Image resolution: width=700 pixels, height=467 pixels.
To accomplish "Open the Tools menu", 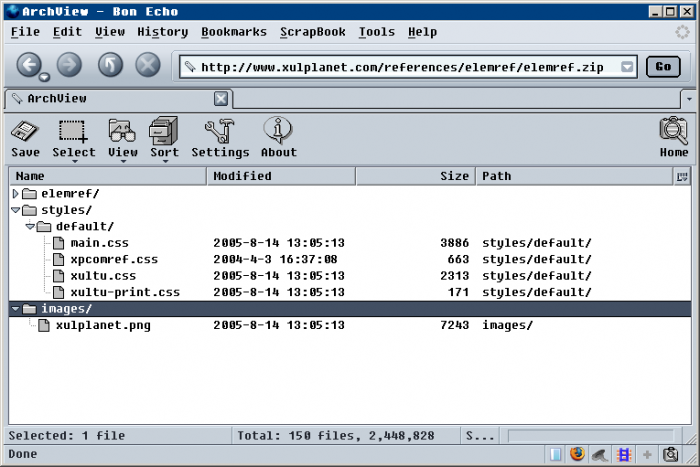I will click(376, 32).
